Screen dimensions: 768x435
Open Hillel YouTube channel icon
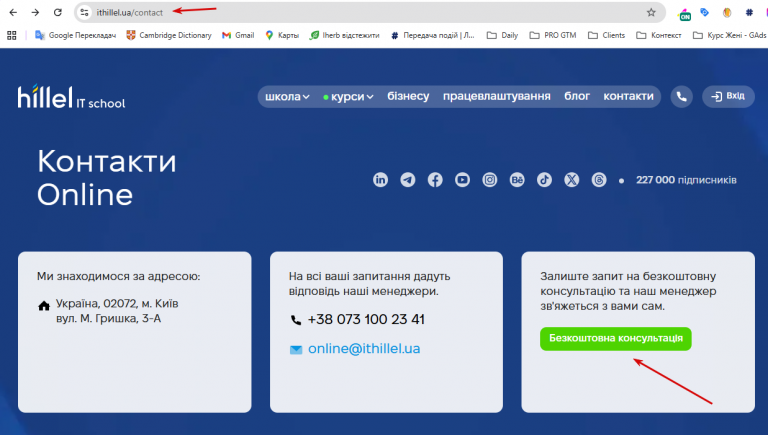(462, 180)
